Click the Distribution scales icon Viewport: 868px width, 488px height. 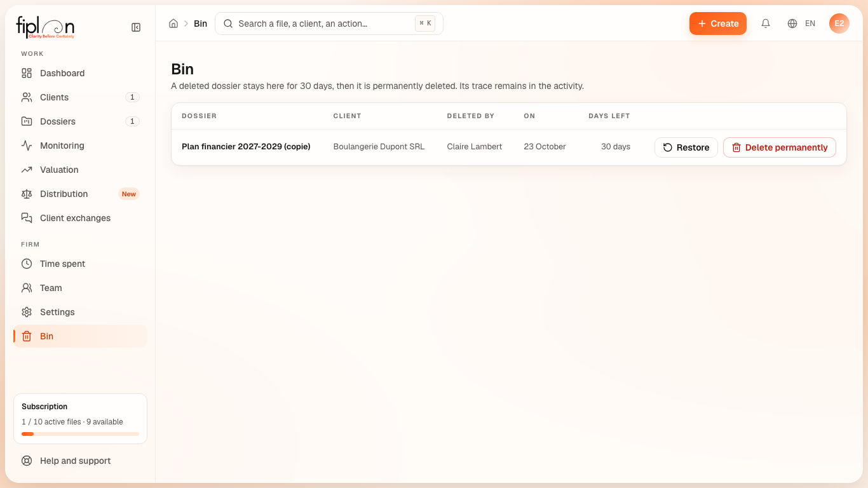27,194
